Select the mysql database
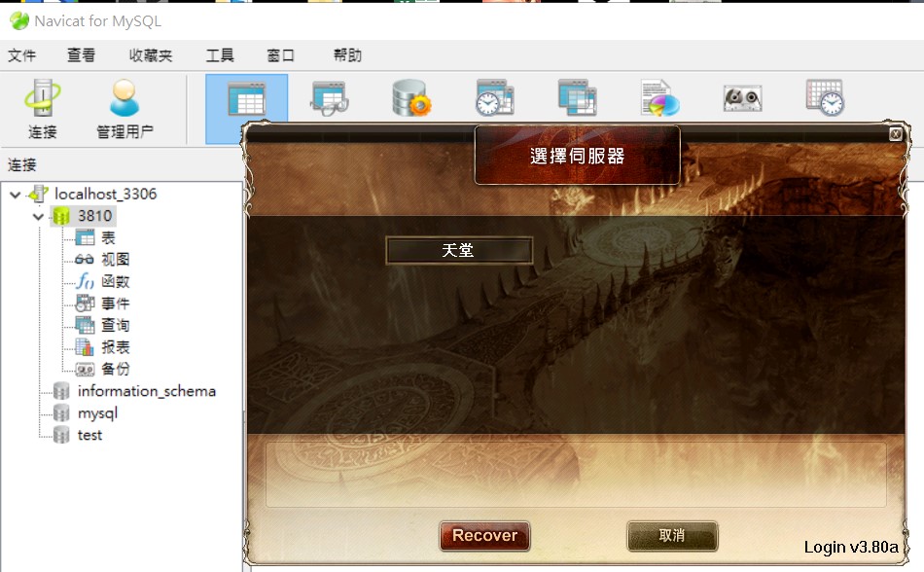Viewport: 924px width, 572px height. [x=97, y=412]
